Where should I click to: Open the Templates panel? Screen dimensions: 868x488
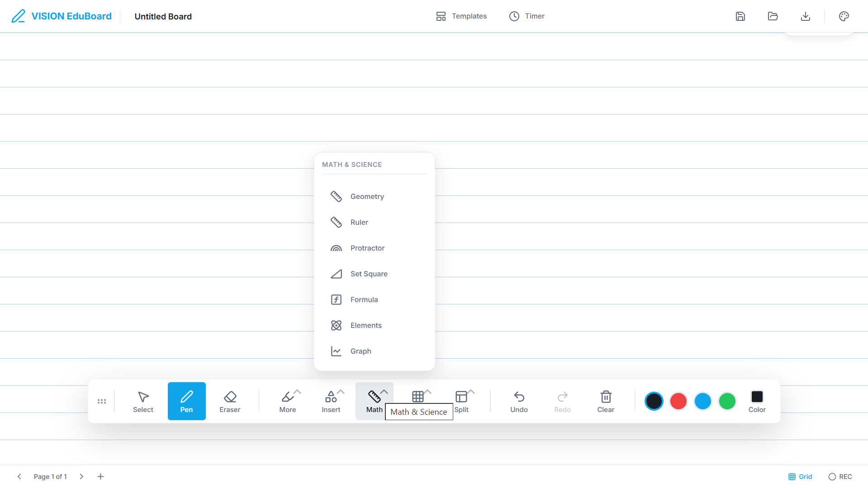(x=461, y=16)
